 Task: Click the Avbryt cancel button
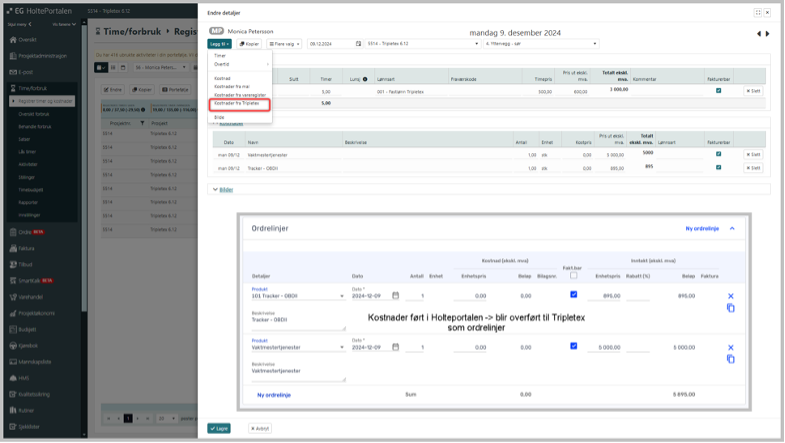point(260,428)
